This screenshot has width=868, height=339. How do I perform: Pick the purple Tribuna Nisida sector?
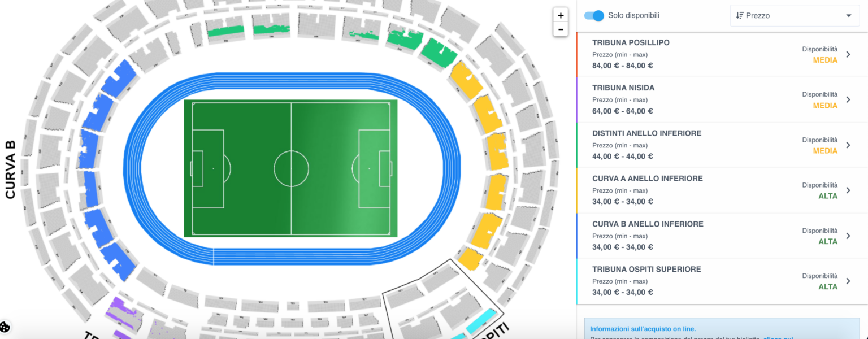pos(121,311)
